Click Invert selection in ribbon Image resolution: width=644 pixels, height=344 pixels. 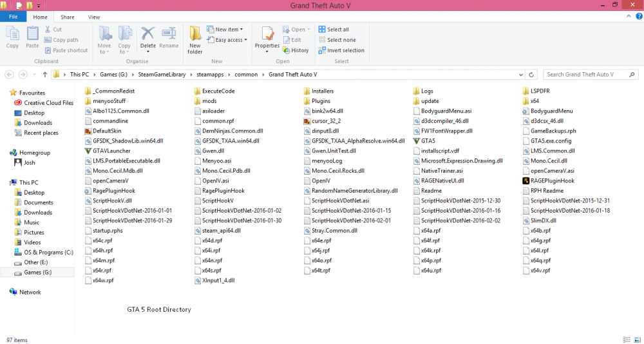342,50
